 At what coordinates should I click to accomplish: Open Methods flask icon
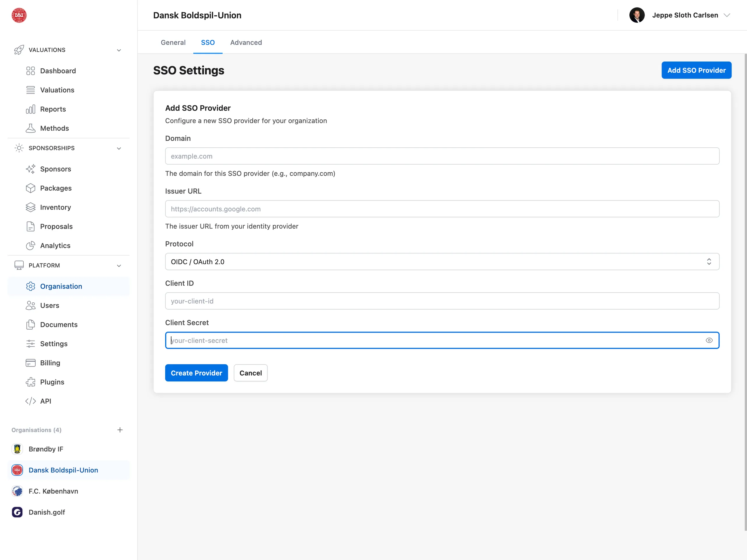pos(30,128)
